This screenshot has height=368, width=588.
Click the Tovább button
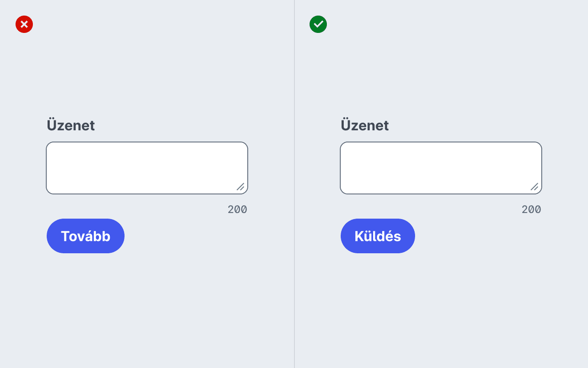pos(86,236)
